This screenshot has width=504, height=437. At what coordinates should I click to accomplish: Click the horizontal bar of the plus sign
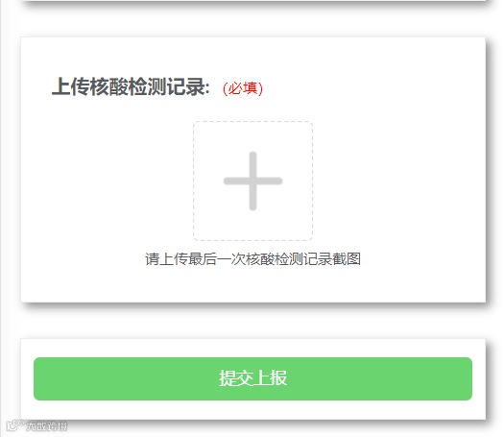[x=253, y=181]
